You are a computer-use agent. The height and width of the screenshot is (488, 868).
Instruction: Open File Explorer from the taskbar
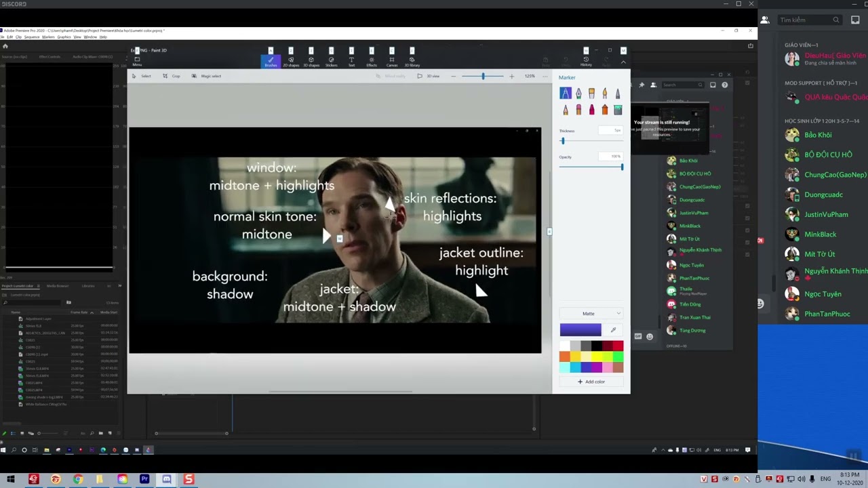pos(100,479)
